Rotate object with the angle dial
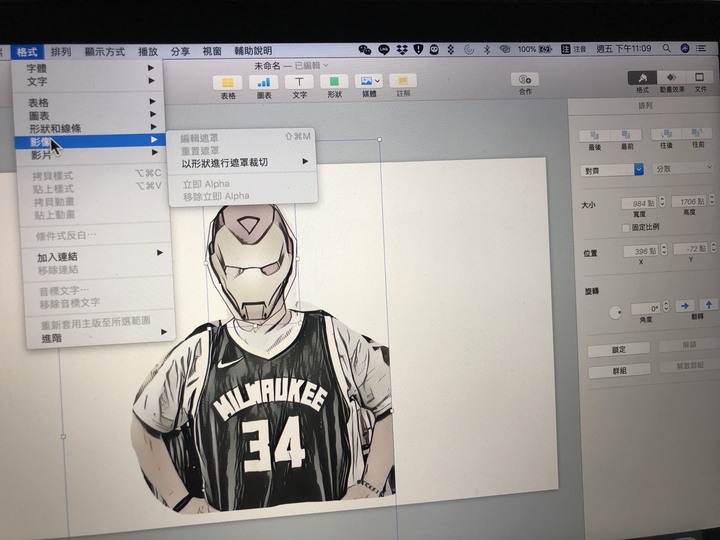 tap(615, 313)
